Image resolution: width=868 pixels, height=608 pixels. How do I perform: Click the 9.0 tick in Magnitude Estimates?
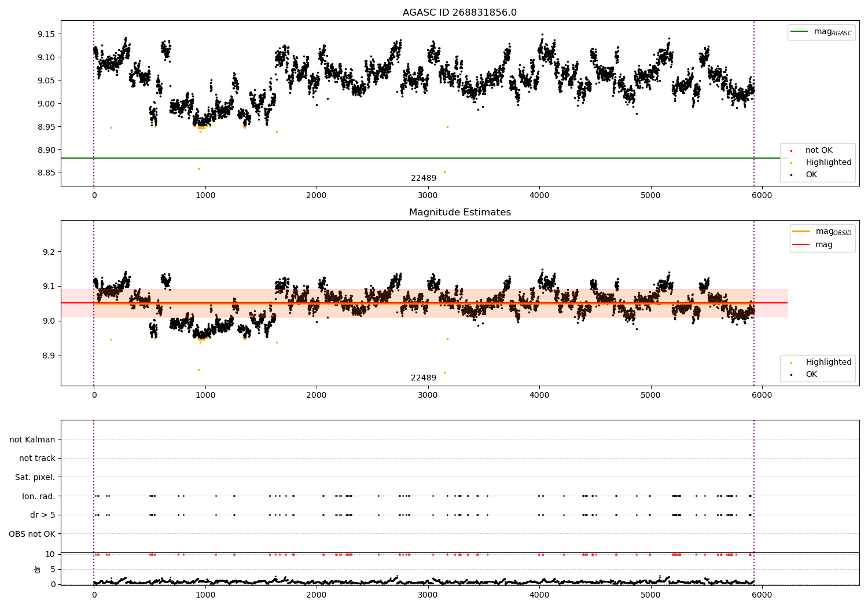pos(49,321)
